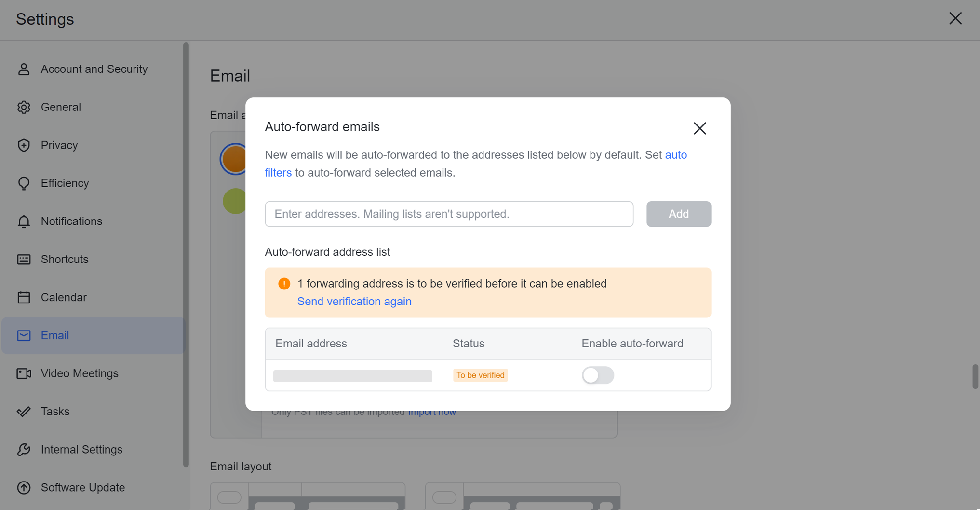Open Calendar settings via the calendar icon
This screenshot has height=510, width=980.
pos(24,297)
